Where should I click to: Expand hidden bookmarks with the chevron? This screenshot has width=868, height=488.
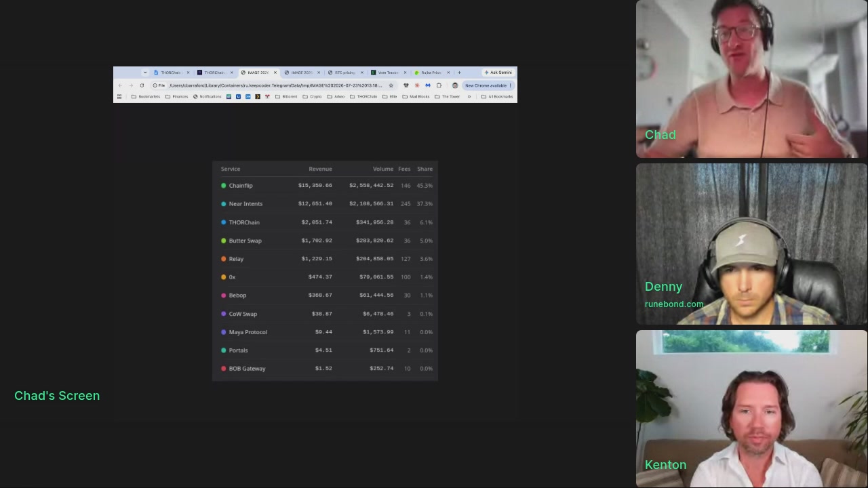[469, 97]
